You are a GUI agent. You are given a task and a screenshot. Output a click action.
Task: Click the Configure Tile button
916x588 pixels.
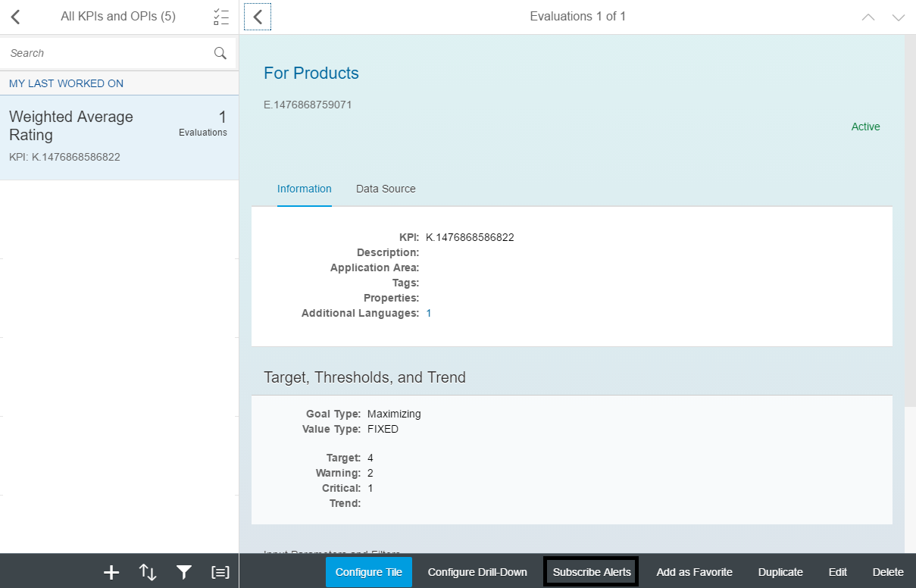tap(369, 572)
